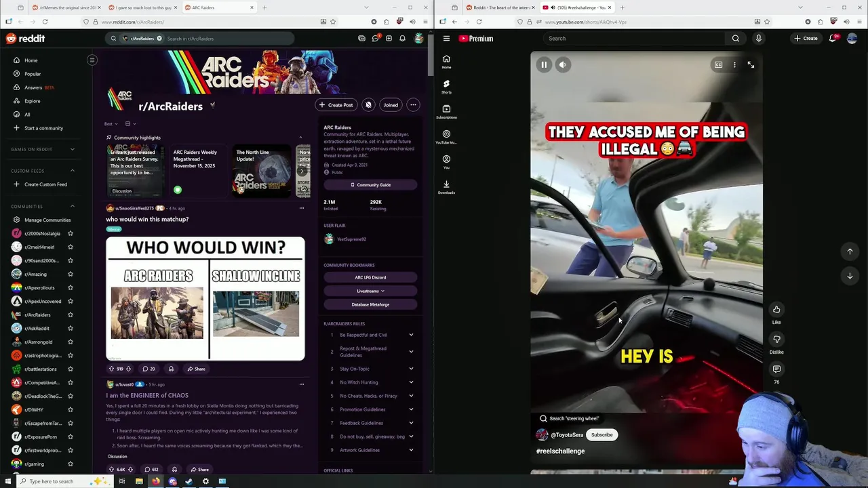The image size is (868, 488).
Task: Open comments on the 'who would win' post
Action: coord(149,369)
